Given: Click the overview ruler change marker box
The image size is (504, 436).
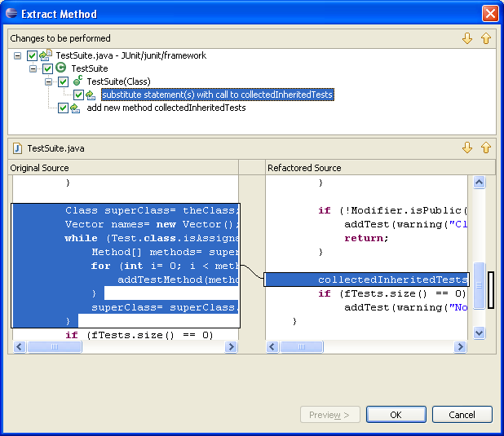Looking at the screenshot, I should [491, 290].
